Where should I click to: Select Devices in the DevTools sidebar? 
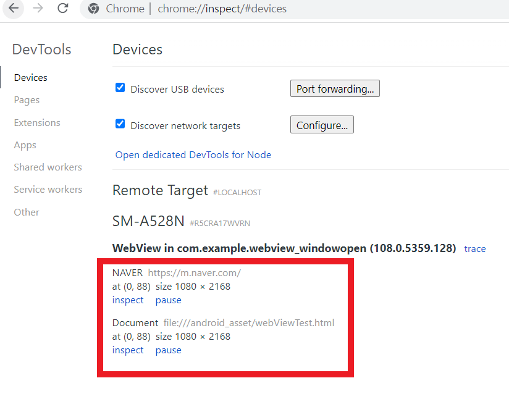[x=31, y=78]
